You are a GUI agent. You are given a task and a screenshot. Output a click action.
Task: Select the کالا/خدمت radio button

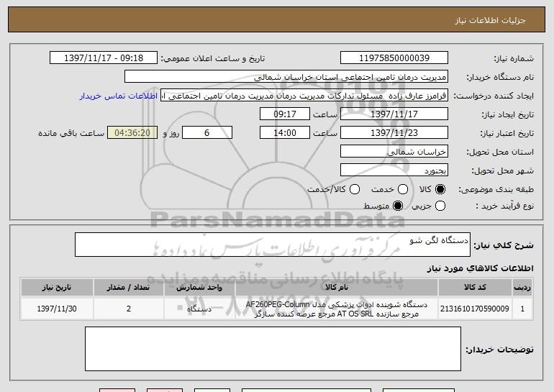[x=355, y=189]
